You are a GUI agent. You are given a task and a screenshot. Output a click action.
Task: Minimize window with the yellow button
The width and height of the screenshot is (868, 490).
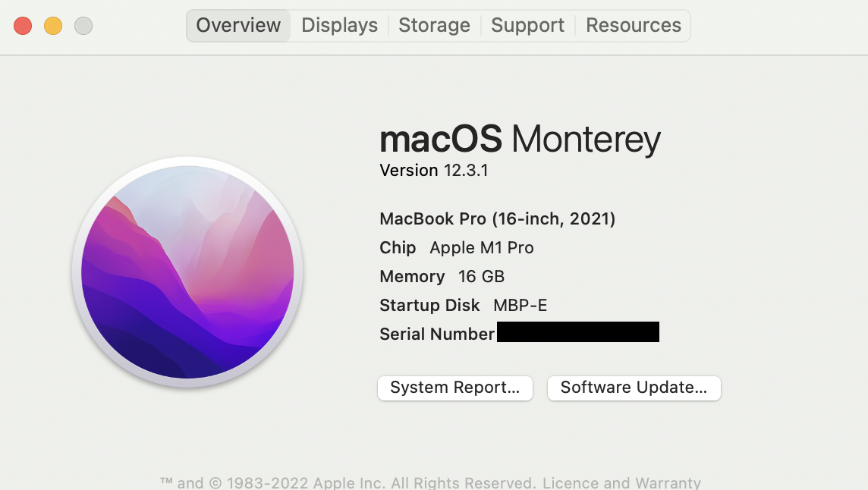click(x=53, y=26)
